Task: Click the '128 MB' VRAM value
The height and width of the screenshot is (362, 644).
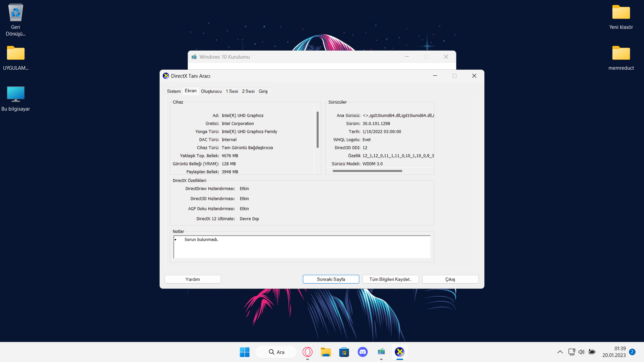Action: pos(229,164)
